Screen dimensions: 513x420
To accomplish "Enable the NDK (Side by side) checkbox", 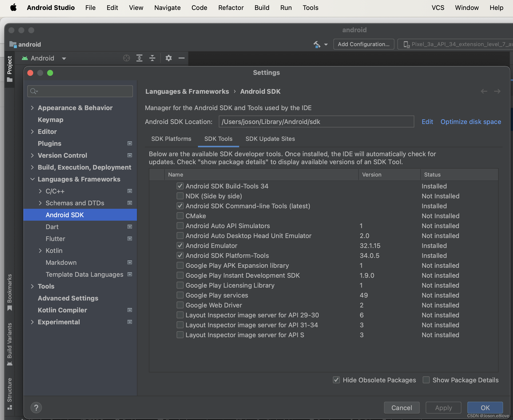I will (180, 196).
